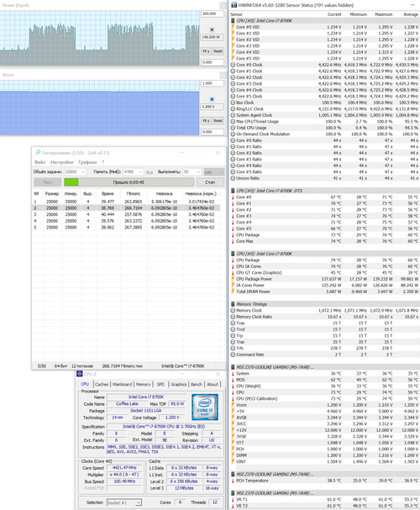Select LinX result row with 257.5876 ГФлопс
The width and height of the screenshot is (420, 510).
pyautogui.click(x=126, y=214)
